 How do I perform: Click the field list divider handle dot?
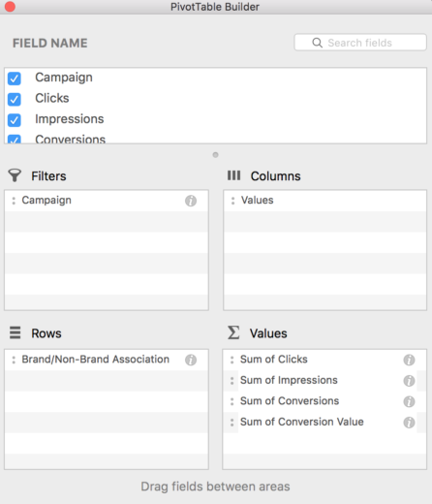click(x=215, y=155)
